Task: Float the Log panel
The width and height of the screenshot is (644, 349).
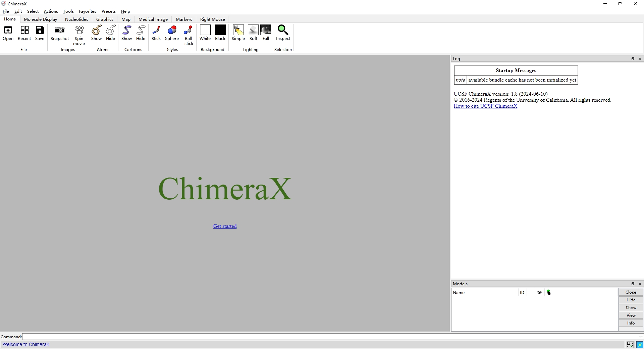Action: tap(633, 59)
